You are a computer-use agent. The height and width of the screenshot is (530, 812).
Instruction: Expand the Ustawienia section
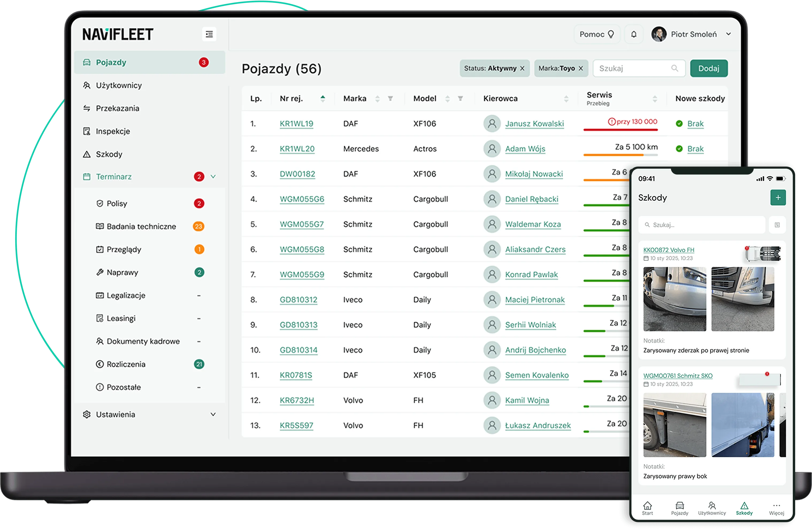click(150, 415)
